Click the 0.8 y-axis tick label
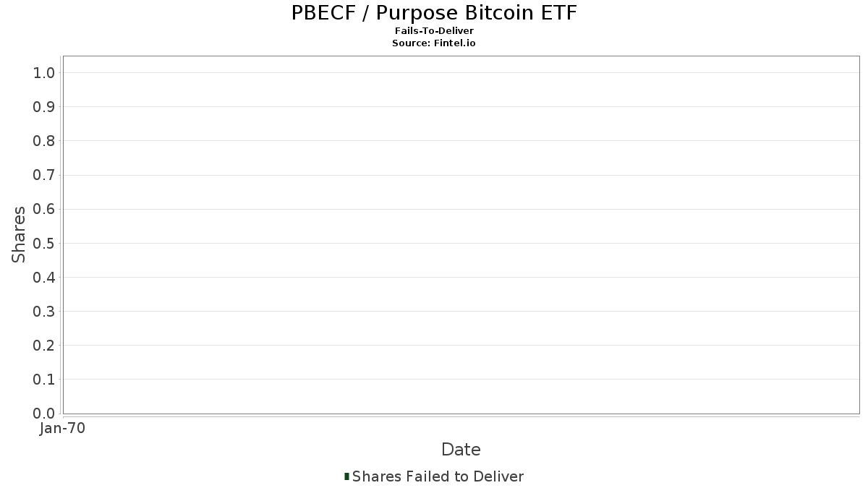 [x=44, y=141]
